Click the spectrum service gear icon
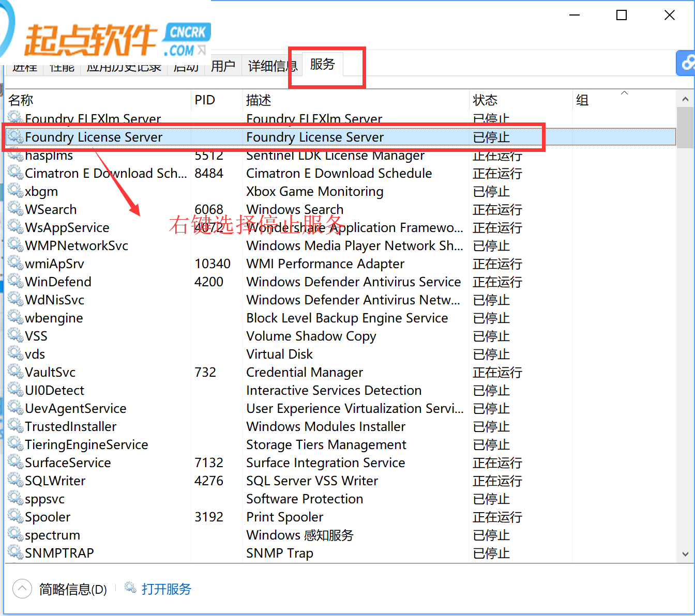Screen dimensions: 695x616 click(x=15, y=534)
